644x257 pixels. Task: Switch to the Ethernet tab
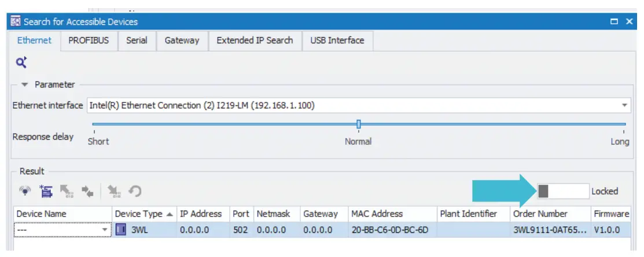(x=35, y=41)
